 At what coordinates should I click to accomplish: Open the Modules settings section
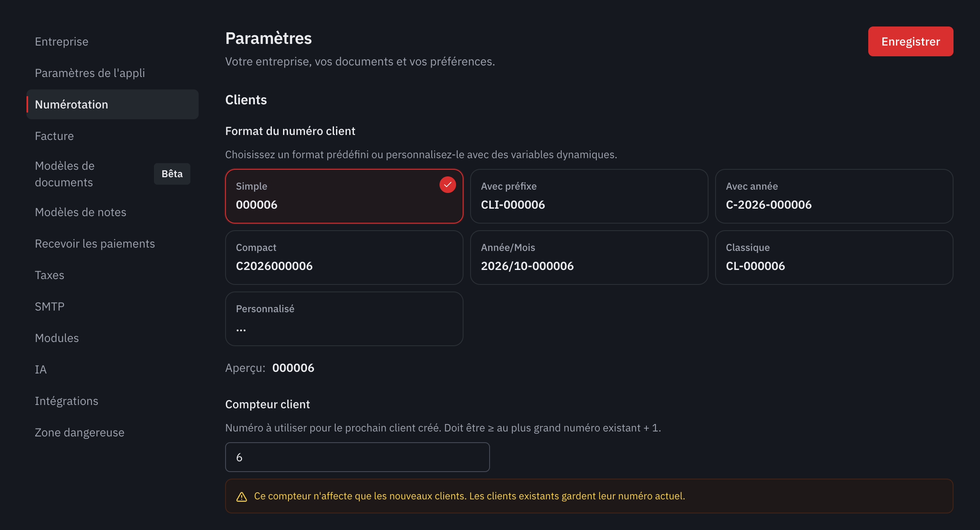pyautogui.click(x=113, y=338)
